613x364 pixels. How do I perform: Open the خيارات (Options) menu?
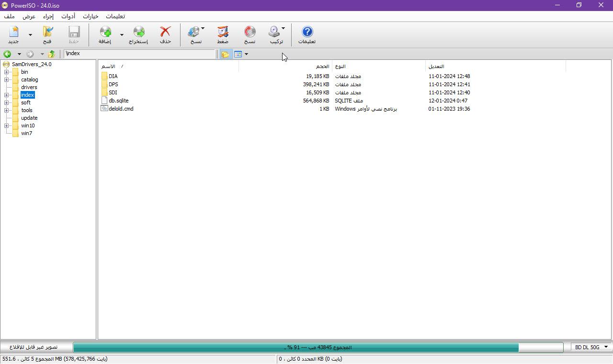[x=91, y=16]
